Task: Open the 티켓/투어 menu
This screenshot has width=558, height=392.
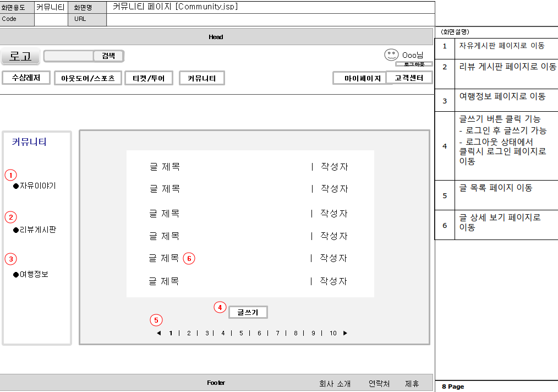Action: click(x=149, y=78)
